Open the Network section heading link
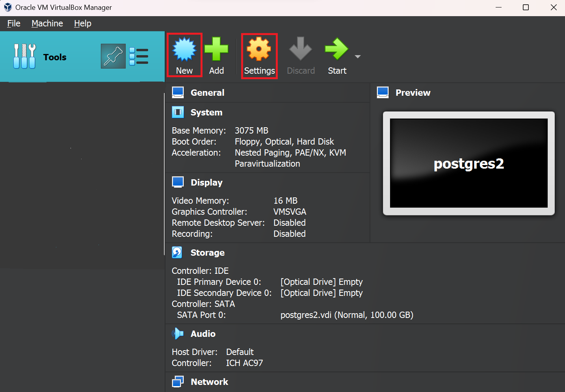 210,382
